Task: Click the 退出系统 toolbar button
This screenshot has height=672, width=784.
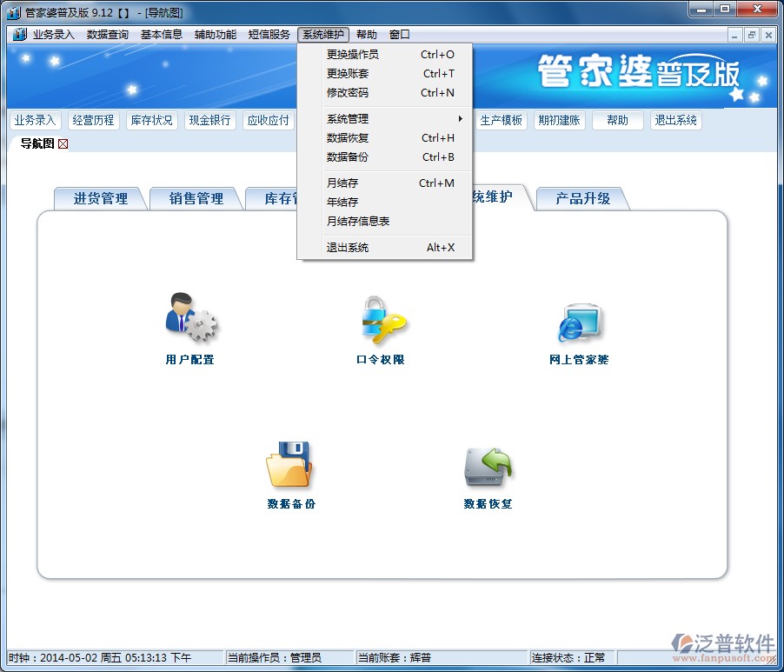Action: tap(676, 120)
